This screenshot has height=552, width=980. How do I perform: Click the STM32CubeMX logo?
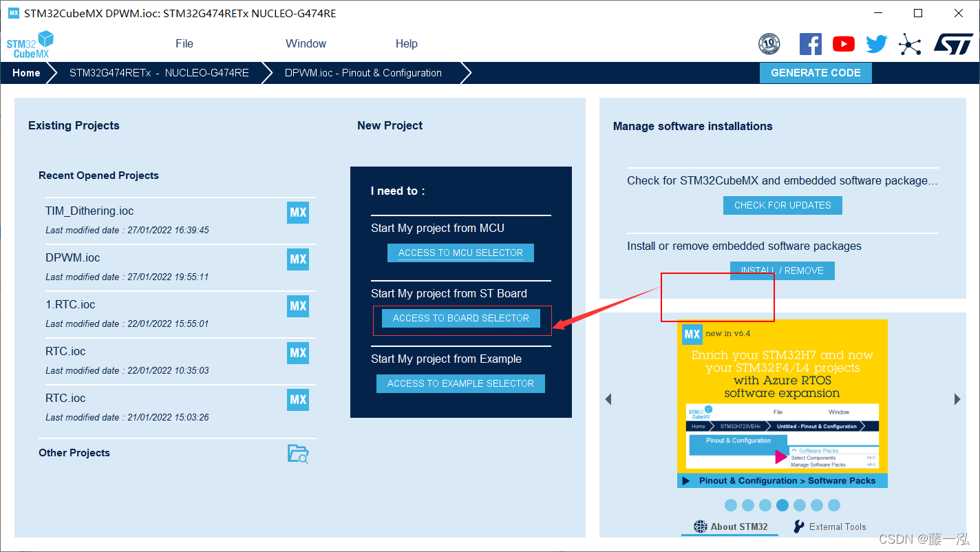tap(30, 45)
